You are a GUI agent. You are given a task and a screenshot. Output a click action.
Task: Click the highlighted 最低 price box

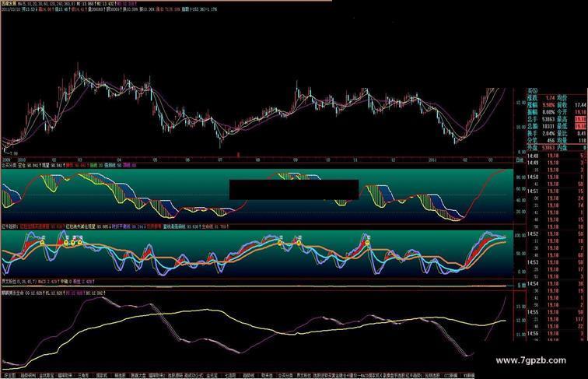pyautogui.click(x=580, y=126)
